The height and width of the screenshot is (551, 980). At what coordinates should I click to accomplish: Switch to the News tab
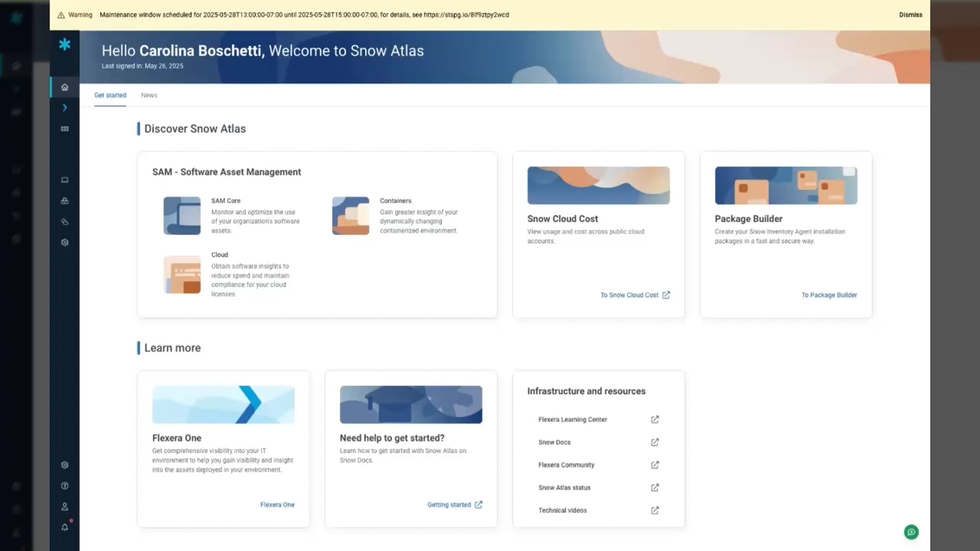[149, 95]
